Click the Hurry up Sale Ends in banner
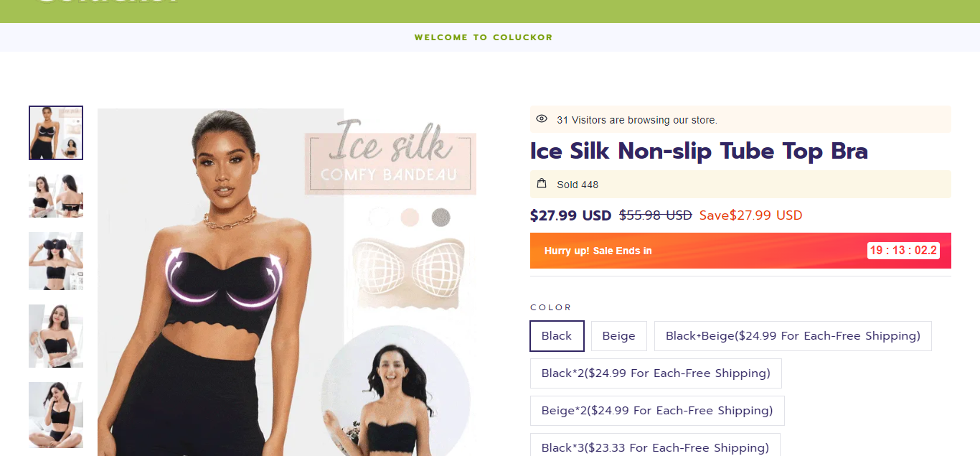 tap(740, 251)
